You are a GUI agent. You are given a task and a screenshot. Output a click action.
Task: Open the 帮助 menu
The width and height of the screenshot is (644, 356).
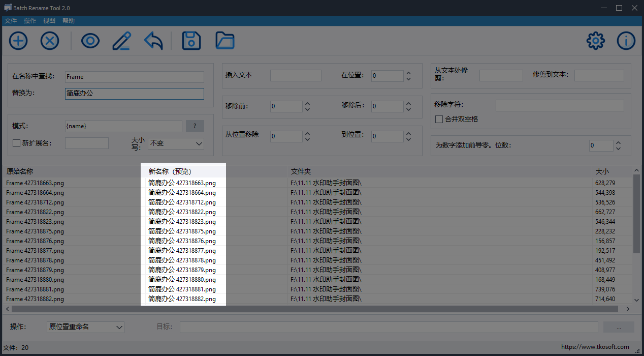tap(69, 21)
